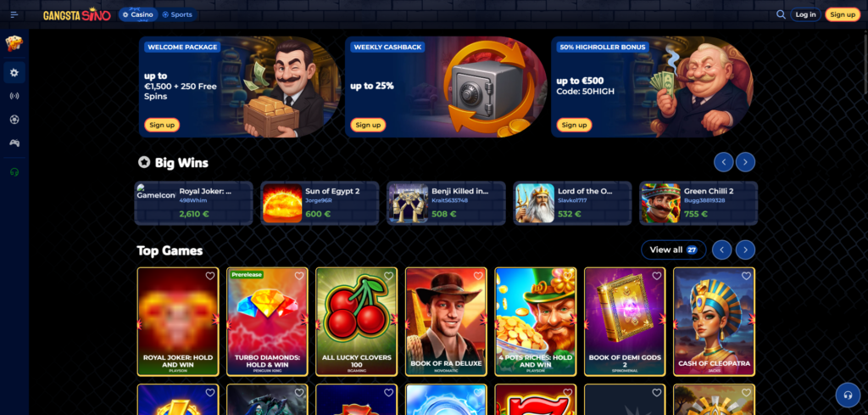Toggle favorite heart on Cash of Cleopatra
868x415 pixels.
point(746,276)
